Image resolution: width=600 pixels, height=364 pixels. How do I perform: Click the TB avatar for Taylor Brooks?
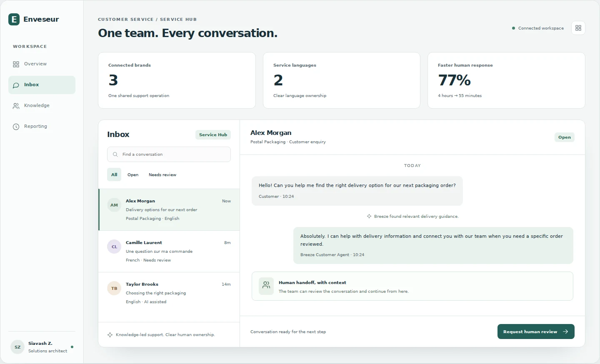click(114, 288)
